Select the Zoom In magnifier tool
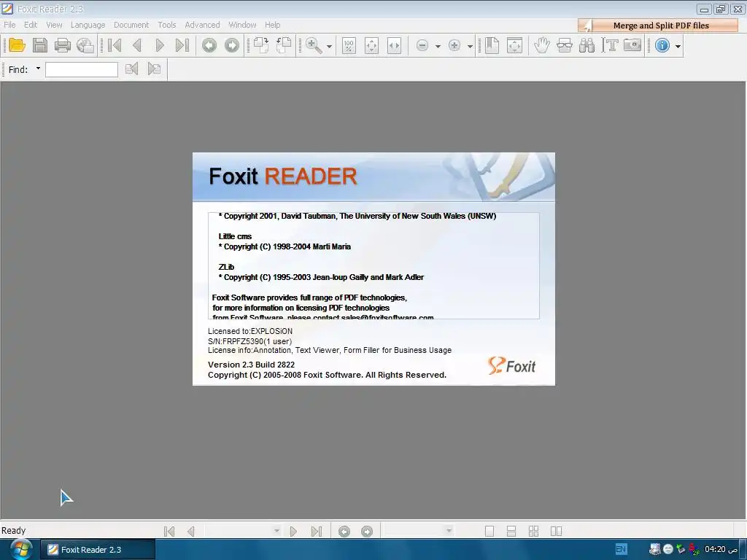 point(314,45)
